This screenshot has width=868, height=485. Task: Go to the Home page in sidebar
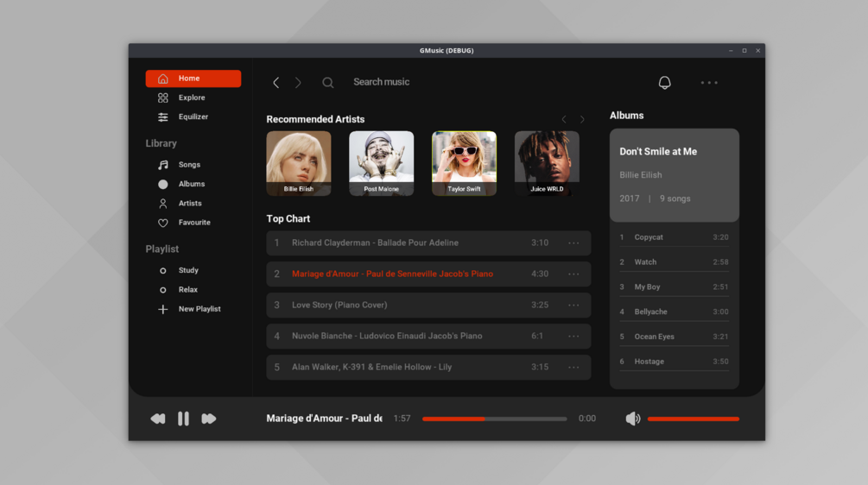(193, 79)
